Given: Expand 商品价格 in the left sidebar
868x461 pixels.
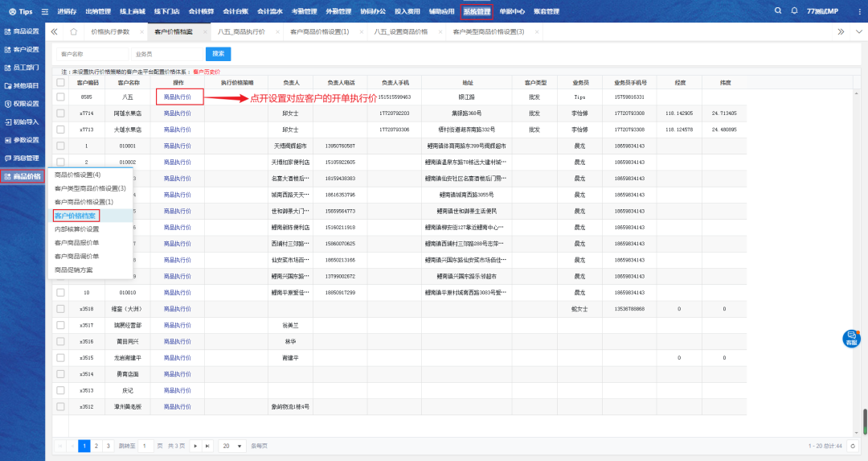Looking at the screenshot, I should (x=23, y=176).
